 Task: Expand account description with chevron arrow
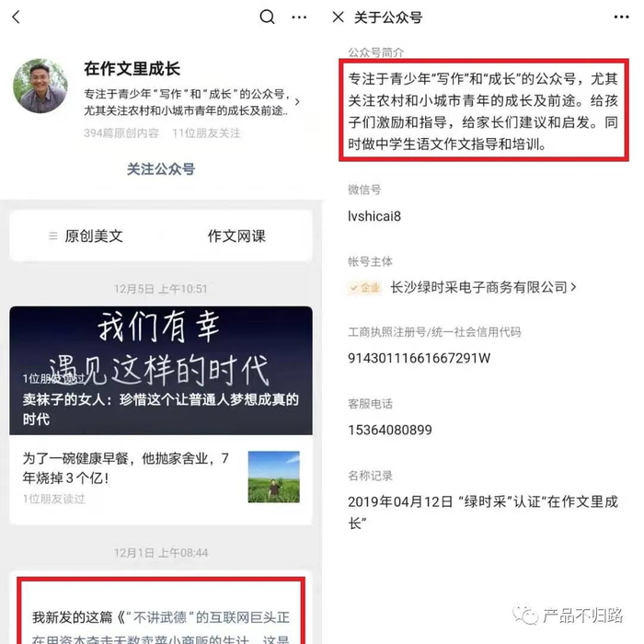pos(297,101)
